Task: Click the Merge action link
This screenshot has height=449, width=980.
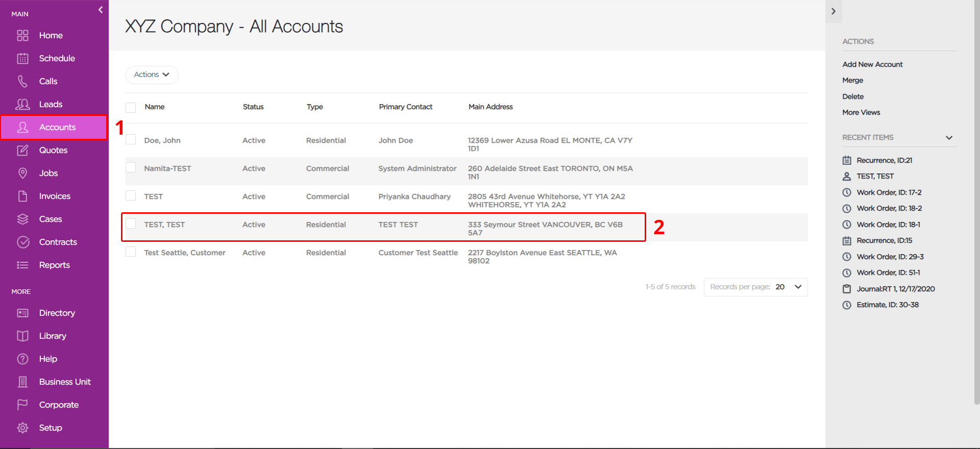Action: pos(852,80)
